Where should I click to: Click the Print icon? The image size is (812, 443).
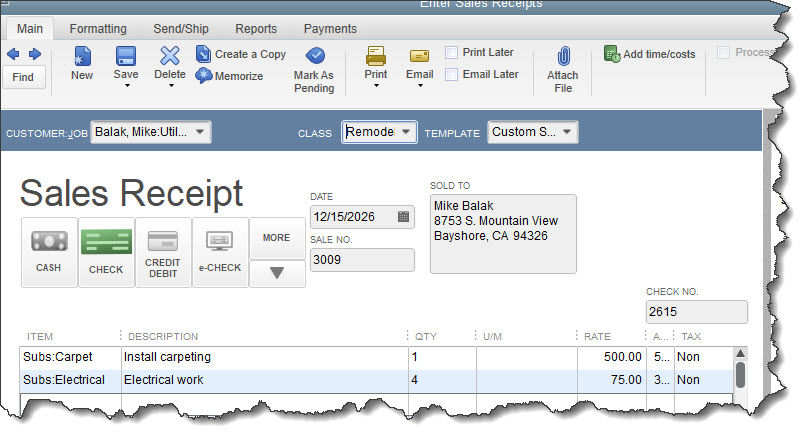pos(376,55)
